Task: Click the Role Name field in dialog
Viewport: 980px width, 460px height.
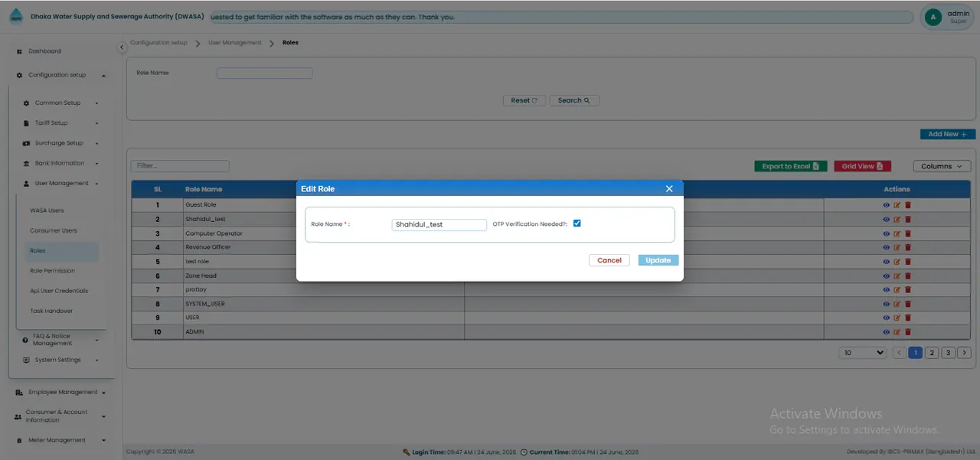Action: (x=439, y=224)
